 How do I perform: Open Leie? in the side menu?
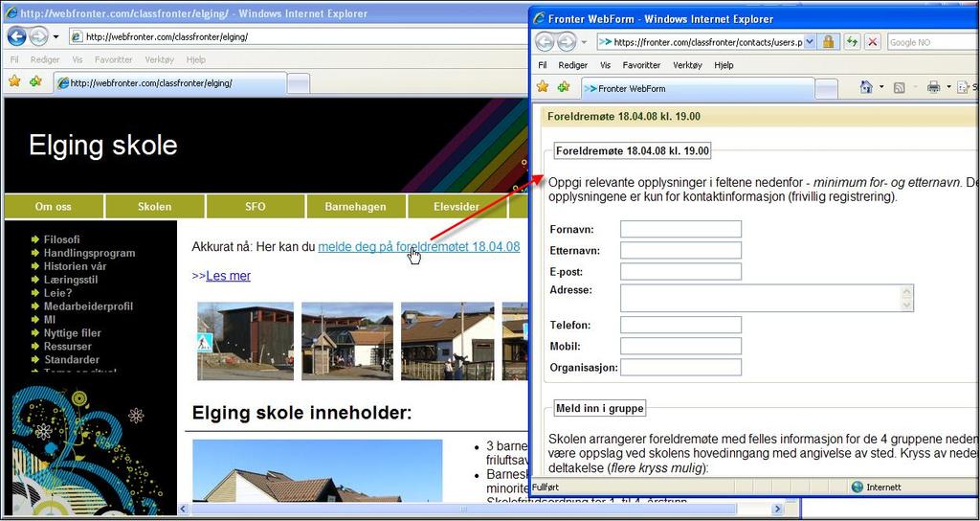(57, 293)
